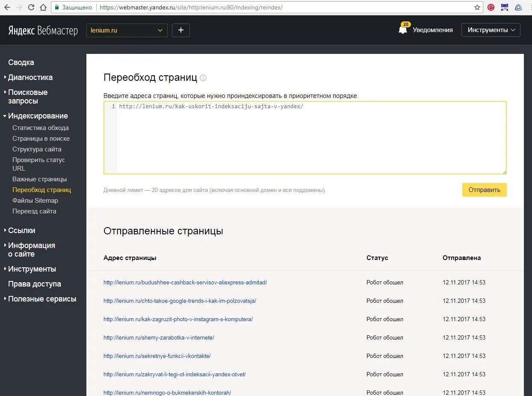Open the lenium.ru site selector dropdown
The width and height of the screenshot is (532, 396).
pos(127,30)
